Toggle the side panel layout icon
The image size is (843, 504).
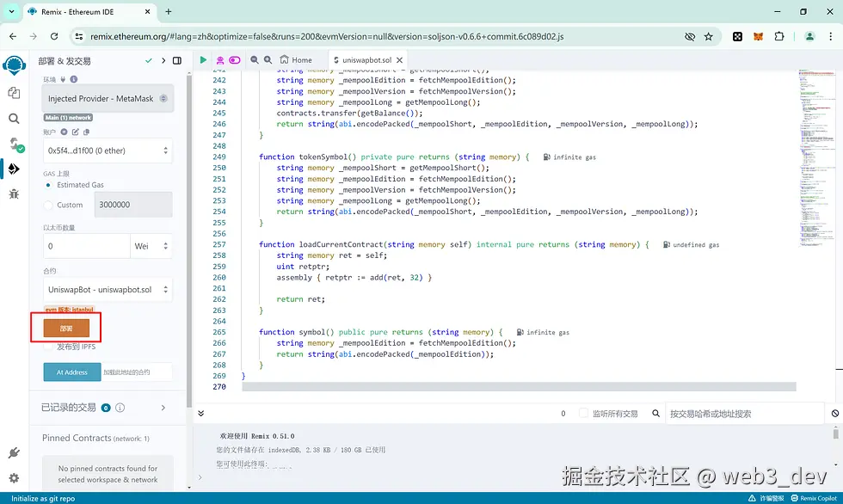click(x=177, y=61)
